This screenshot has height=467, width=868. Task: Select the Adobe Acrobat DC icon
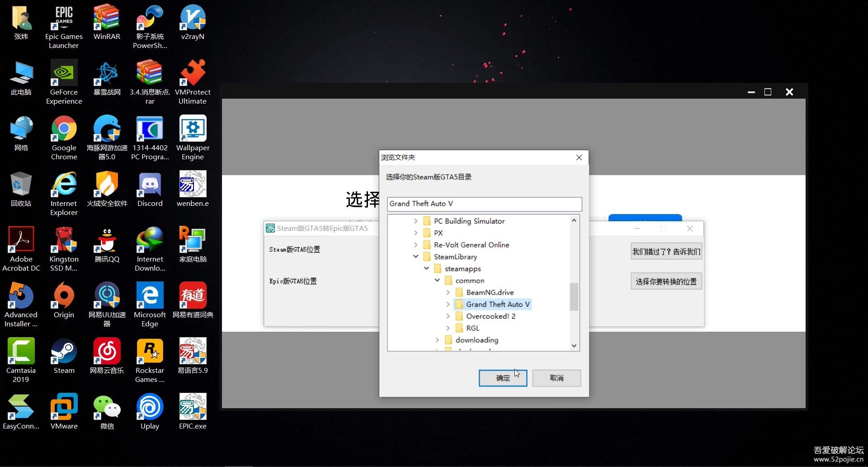pyautogui.click(x=21, y=249)
